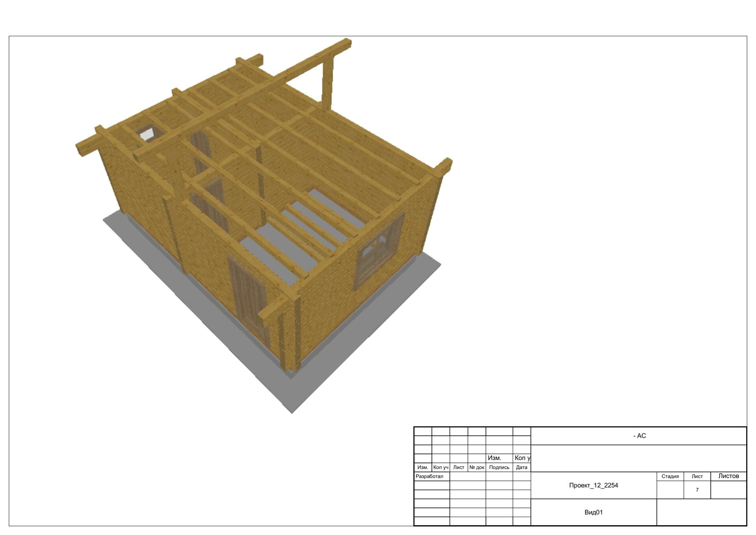Click the small Коп уч column label

click(x=441, y=467)
